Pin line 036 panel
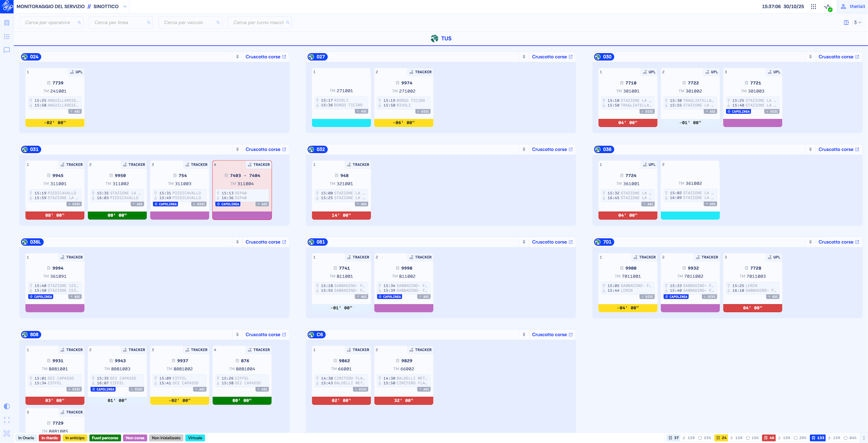This screenshot has height=443, width=868. click(x=810, y=149)
